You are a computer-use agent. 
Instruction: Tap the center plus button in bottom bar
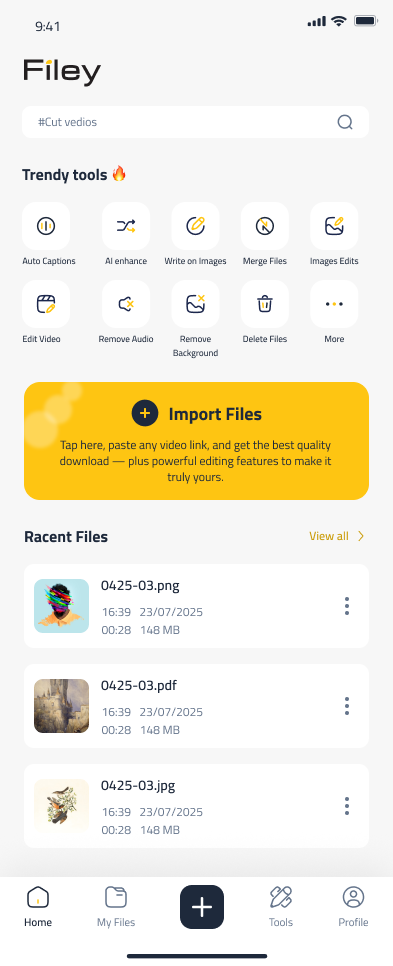click(202, 907)
